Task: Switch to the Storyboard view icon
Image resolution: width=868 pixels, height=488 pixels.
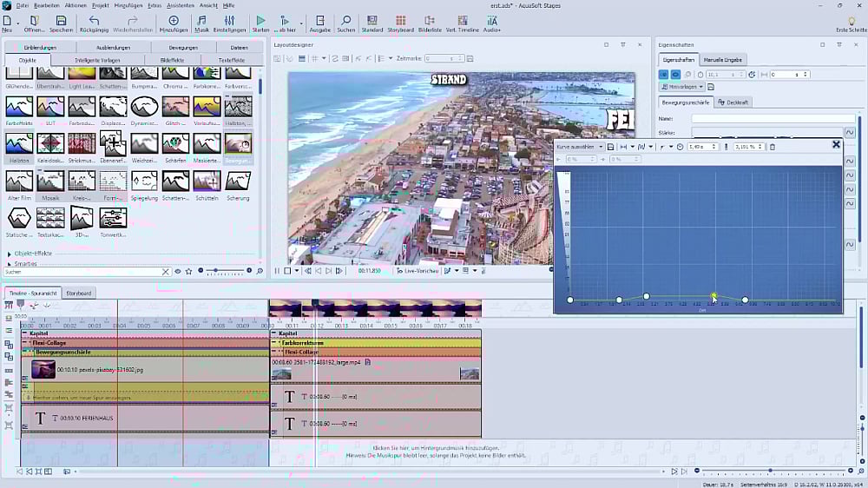Action: [x=400, y=21]
